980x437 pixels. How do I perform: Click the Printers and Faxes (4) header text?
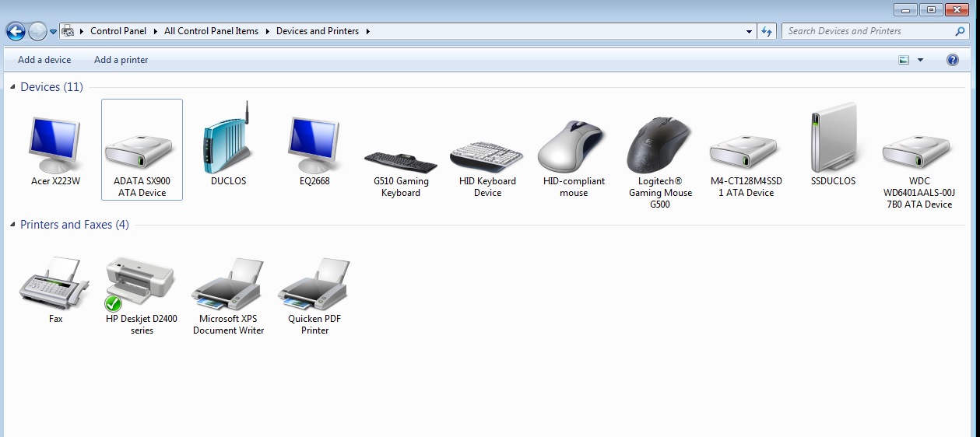pyautogui.click(x=75, y=225)
